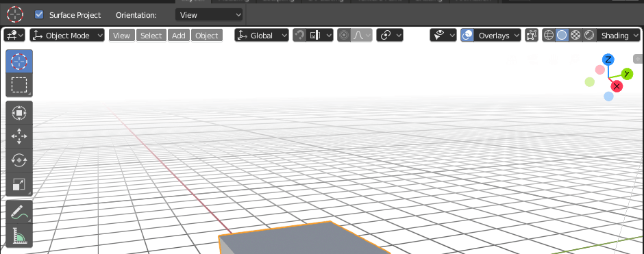The width and height of the screenshot is (644, 254).
Task: Activate the Scale tool
Action: (x=19, y=184)
